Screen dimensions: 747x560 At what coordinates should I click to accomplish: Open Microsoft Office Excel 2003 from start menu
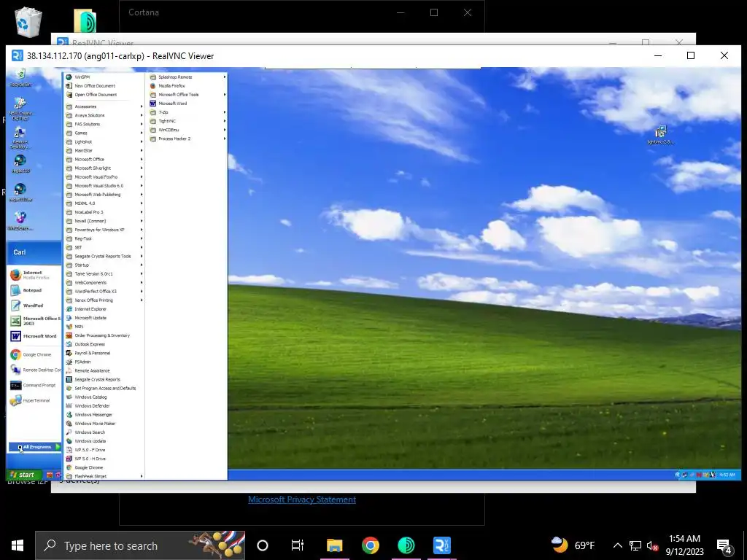tap(35, 321)
